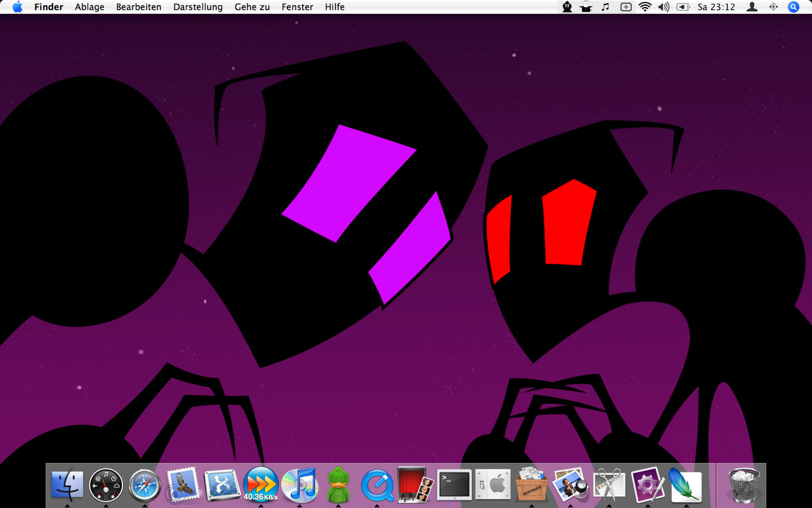This screenshot has width=812, height=508.
Task: Open volume control in menu bar
Action: pos(664,7)
